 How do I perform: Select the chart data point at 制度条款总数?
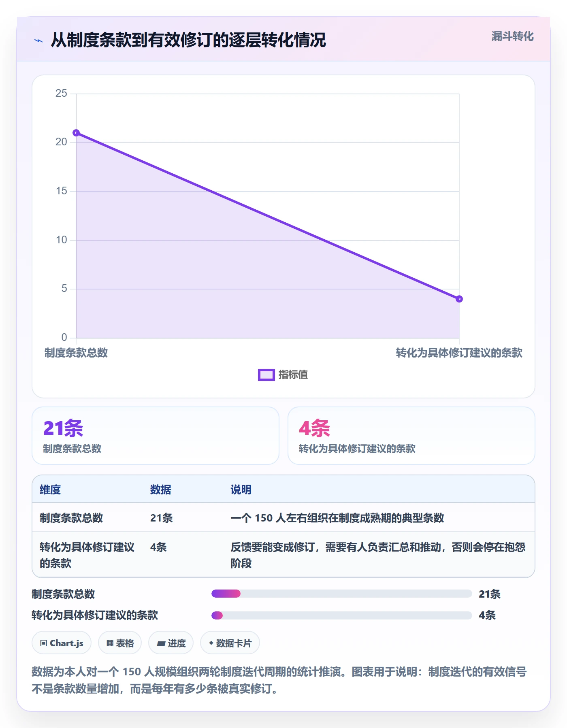click(x=76, y=133)
